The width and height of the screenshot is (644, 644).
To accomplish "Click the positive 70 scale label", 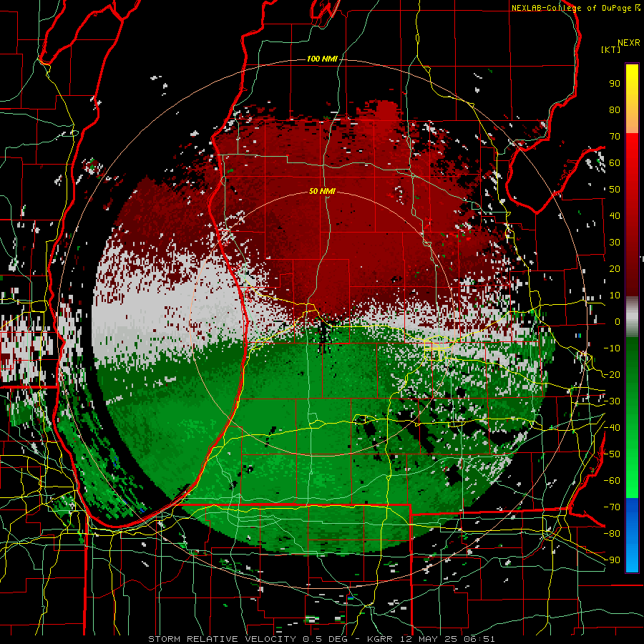I will click(615, 137).
